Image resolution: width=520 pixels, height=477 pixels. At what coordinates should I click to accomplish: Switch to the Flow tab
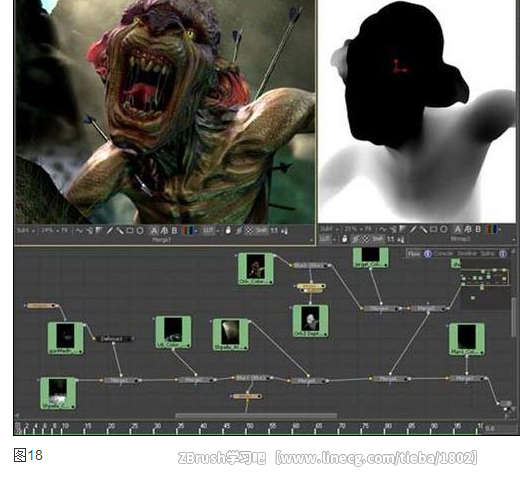coord(414,254)
